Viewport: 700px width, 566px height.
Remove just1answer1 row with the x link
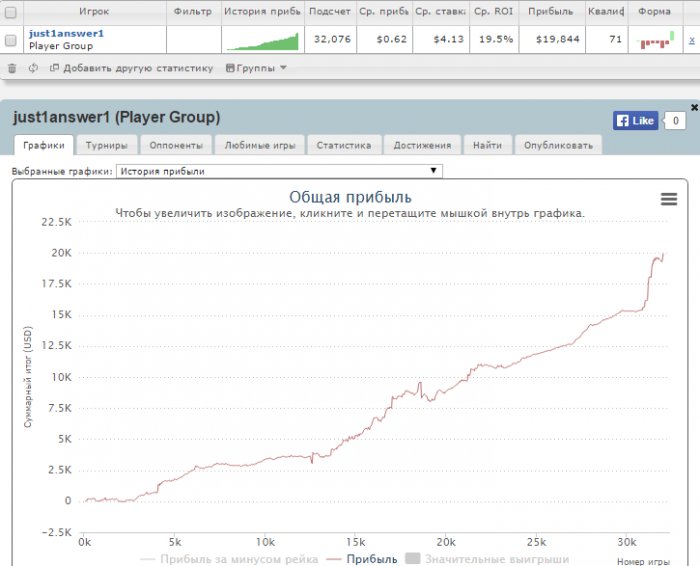tap(692, 40)
